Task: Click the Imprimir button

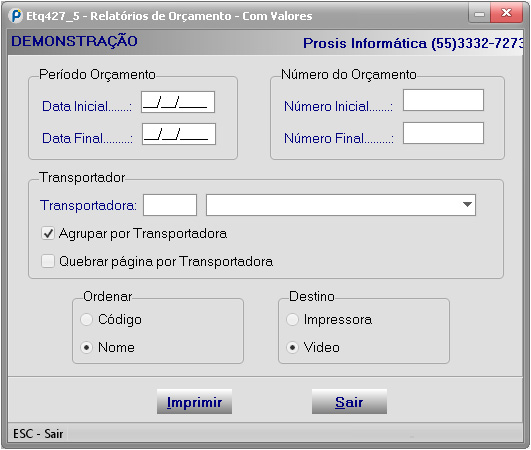Action: 194,402
